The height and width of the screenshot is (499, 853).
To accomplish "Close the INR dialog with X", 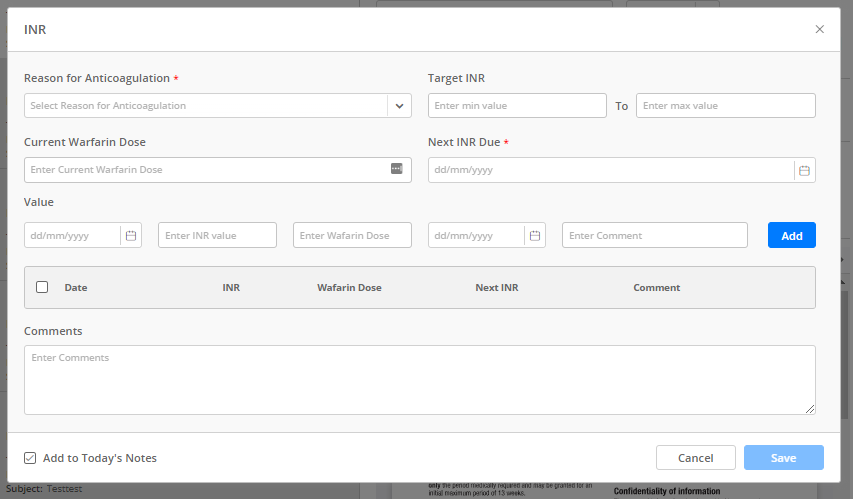I will point(819,29).
